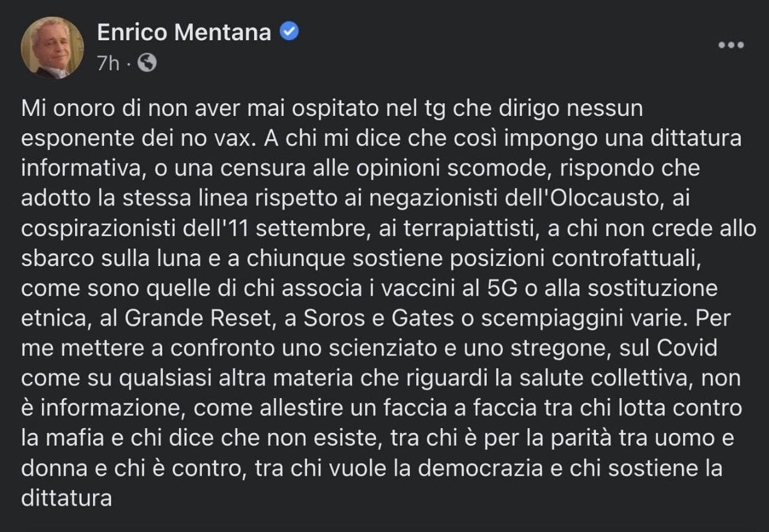Open Enrico Mentana's profile picture
This screenshot has width=769, height=532.
coord(52,47)
